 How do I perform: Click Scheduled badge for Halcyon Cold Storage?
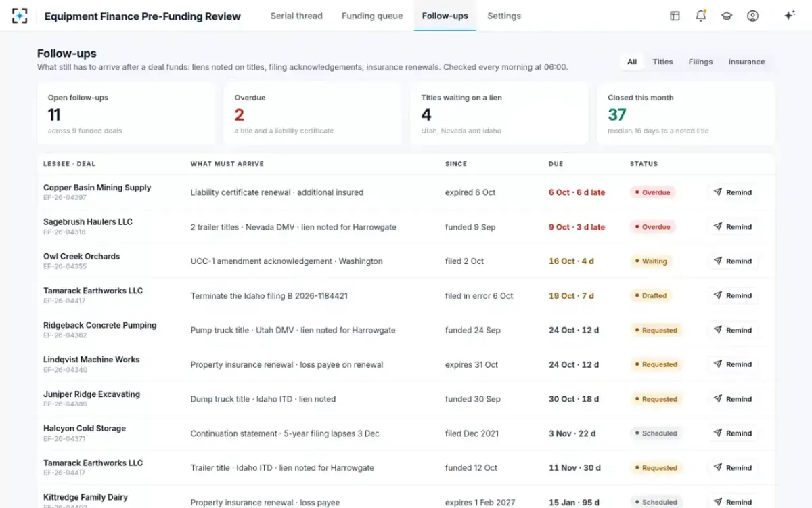coord(656,433)
